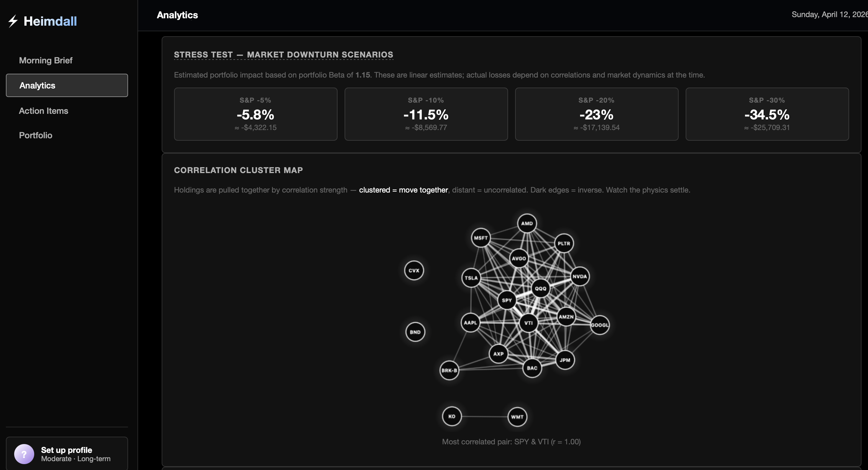Click the Heimdall lightning bolt logo

(13, 21)
